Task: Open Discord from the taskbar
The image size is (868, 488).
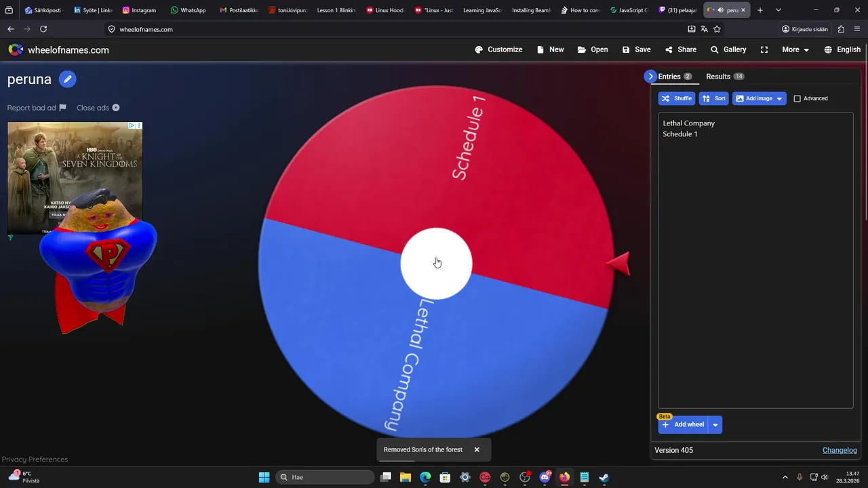Action: [x=545, y=477]
